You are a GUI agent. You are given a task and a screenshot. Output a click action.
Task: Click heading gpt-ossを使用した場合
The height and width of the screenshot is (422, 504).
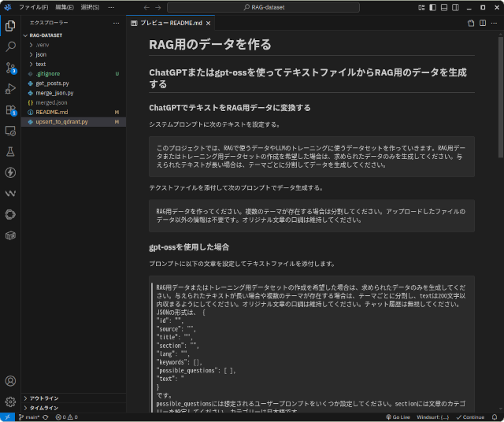pos(189,247)
